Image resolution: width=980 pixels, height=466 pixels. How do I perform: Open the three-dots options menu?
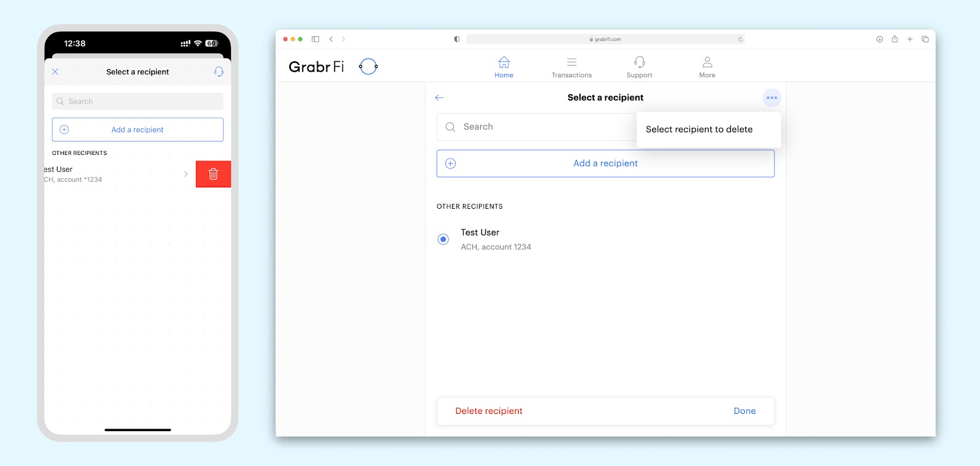(772, 97)
